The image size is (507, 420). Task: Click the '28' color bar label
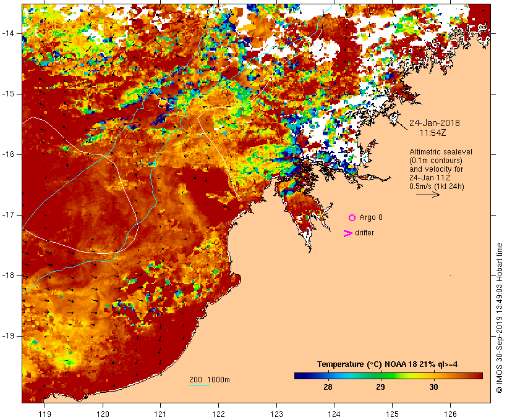[x=328, y=387]
